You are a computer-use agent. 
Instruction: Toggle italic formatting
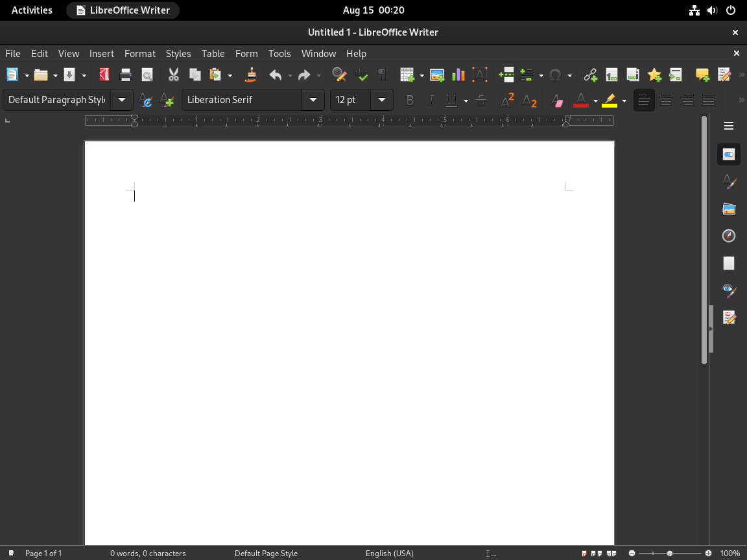click(x=430, y=100)
